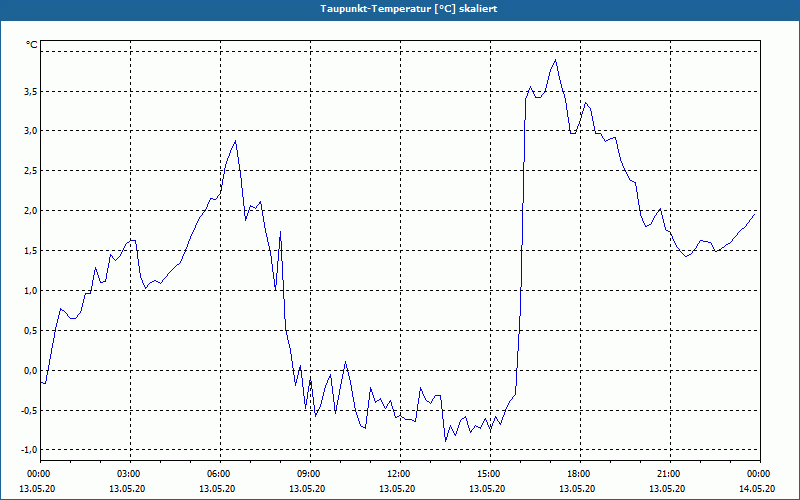Viewport: 800px width, 500px height.
Task: Click the 21:00 time label
Action: pyautogui.click(x=668, y=474)
